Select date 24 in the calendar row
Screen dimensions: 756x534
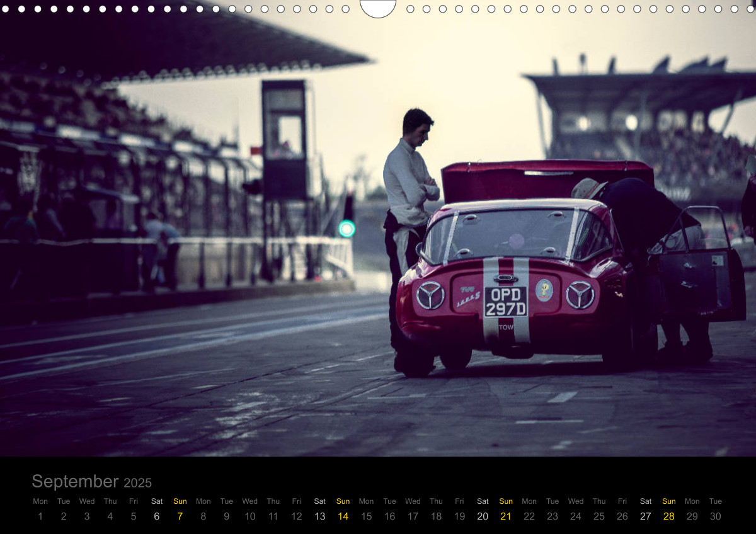click(576, 516)
